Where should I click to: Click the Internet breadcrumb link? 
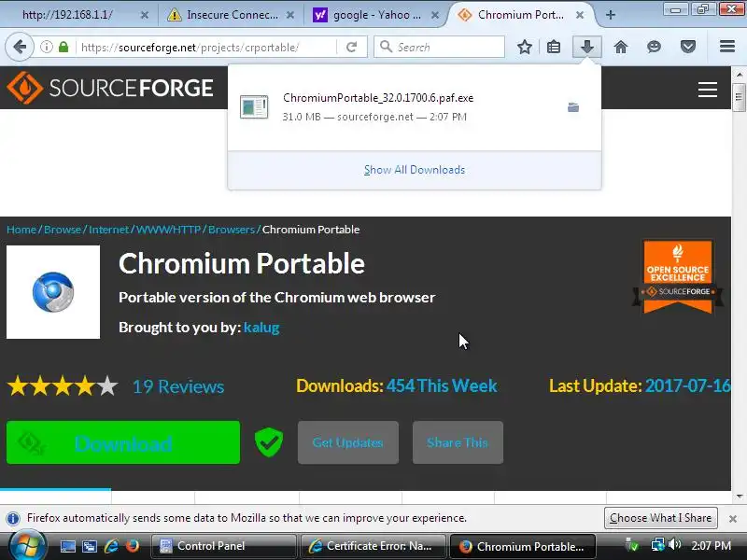click(108, 230)
